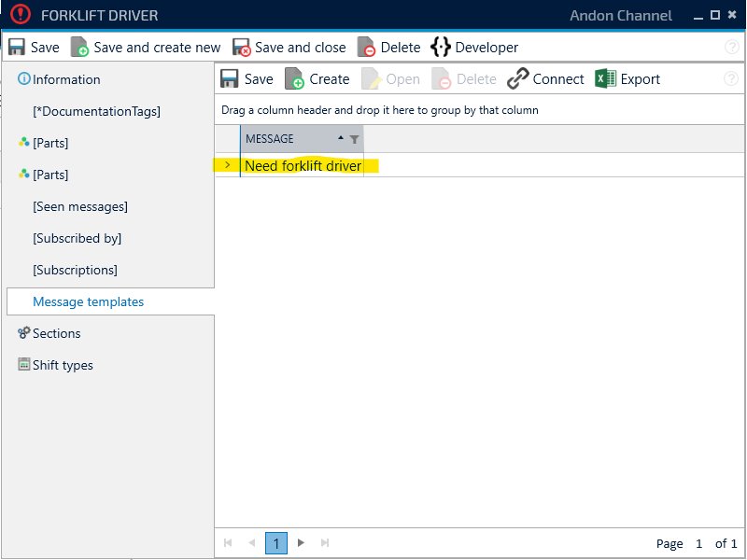747x560 pixels.
Task: Open the Subscriptions entry
Action: click(x=75, y=270)
